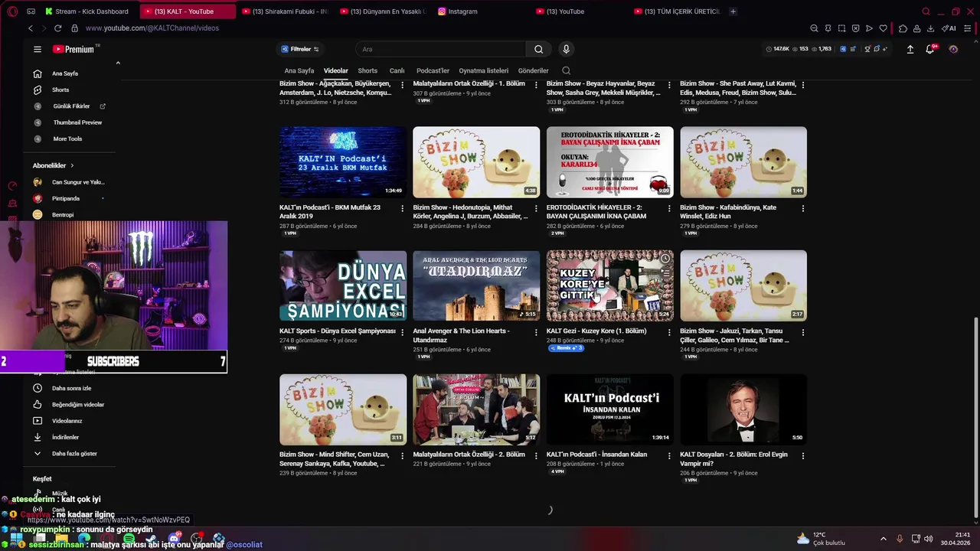Switch to the Gönderiler tab
Viewport: 980px width, 551px height.
pos(533,70)
